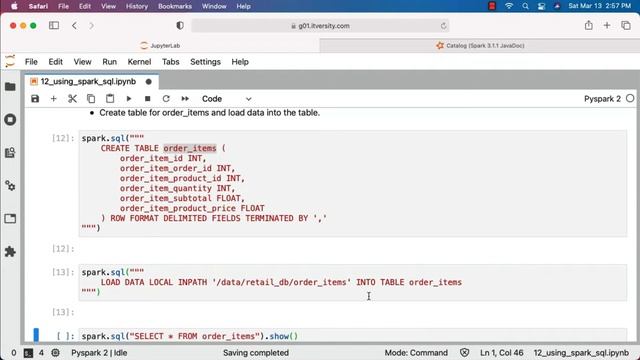640x360 pixels.
Task: Interrupt the kernel with stop icon
Action: 147,99
